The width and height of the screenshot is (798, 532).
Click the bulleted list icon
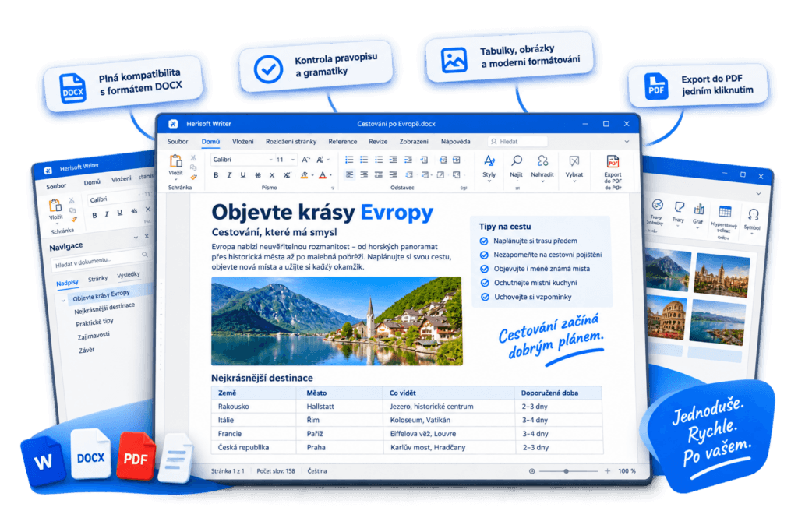click(349, 160)
